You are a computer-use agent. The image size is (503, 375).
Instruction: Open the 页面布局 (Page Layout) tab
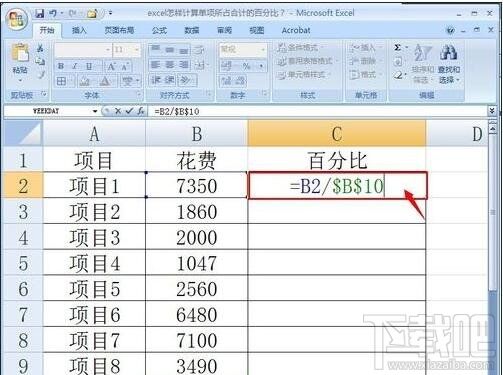[119, 30]
